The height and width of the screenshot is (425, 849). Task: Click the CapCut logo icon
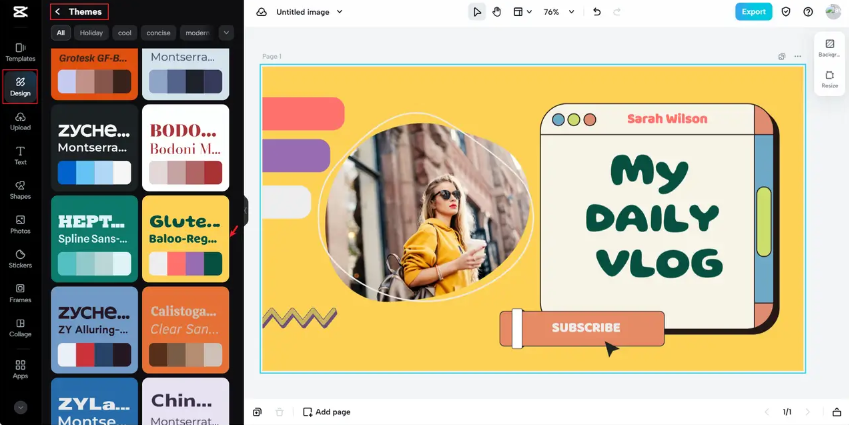click(20, 12)
